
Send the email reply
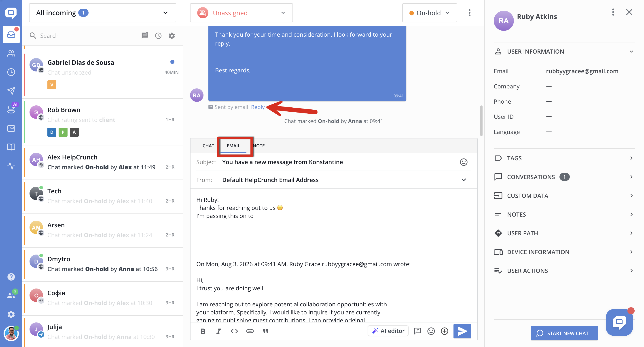point(462,331)
